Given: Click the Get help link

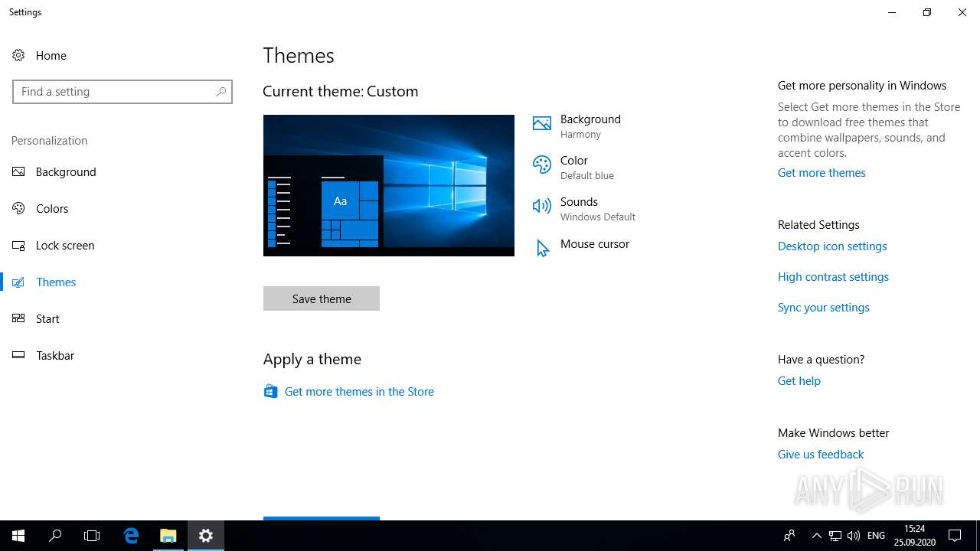Looking at the screenshot, I should coord(799,380).
